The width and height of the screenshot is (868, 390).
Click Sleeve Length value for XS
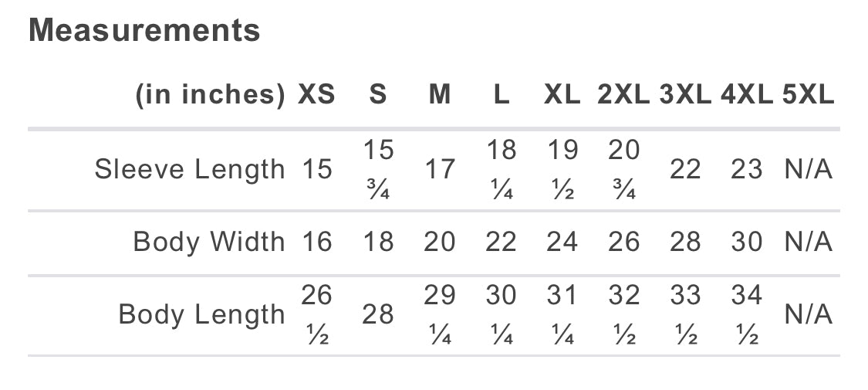click(x=316, y=169)
